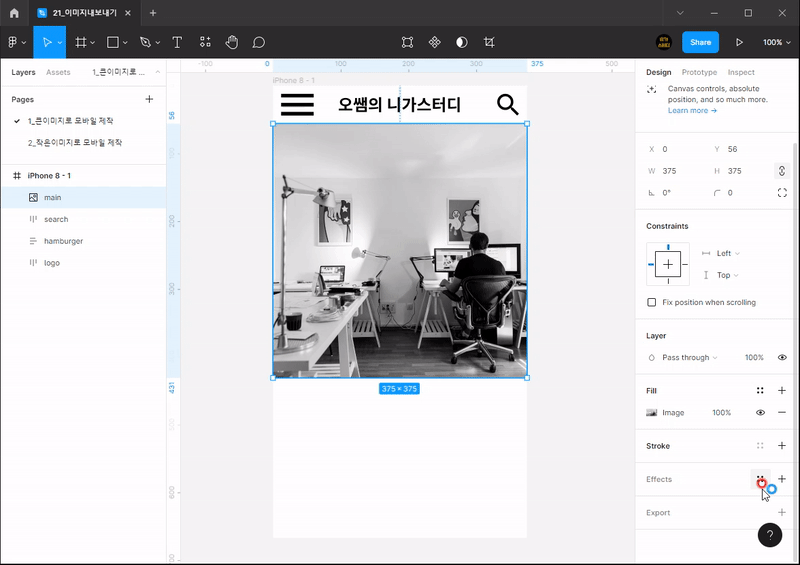Toggle layer visibility eye icon
Viewport: 800px width, 565px height.
click(782, 357)
